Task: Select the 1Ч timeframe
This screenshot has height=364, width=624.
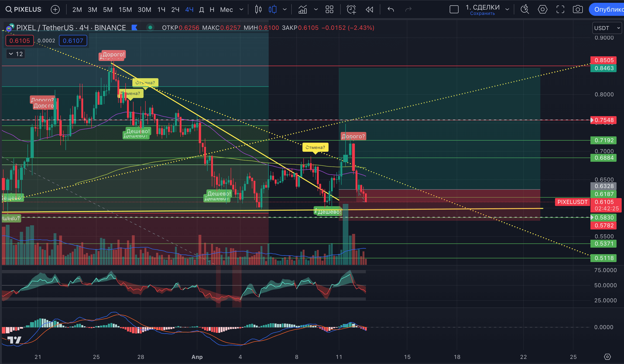Action: click(161, 10)
